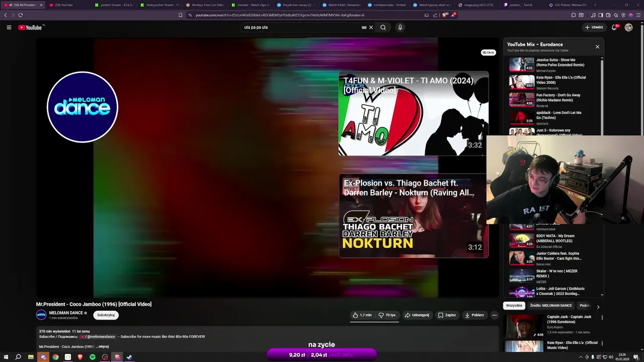Show hidden system tray icons
The image size is (644, 362).
pos(581,357)
